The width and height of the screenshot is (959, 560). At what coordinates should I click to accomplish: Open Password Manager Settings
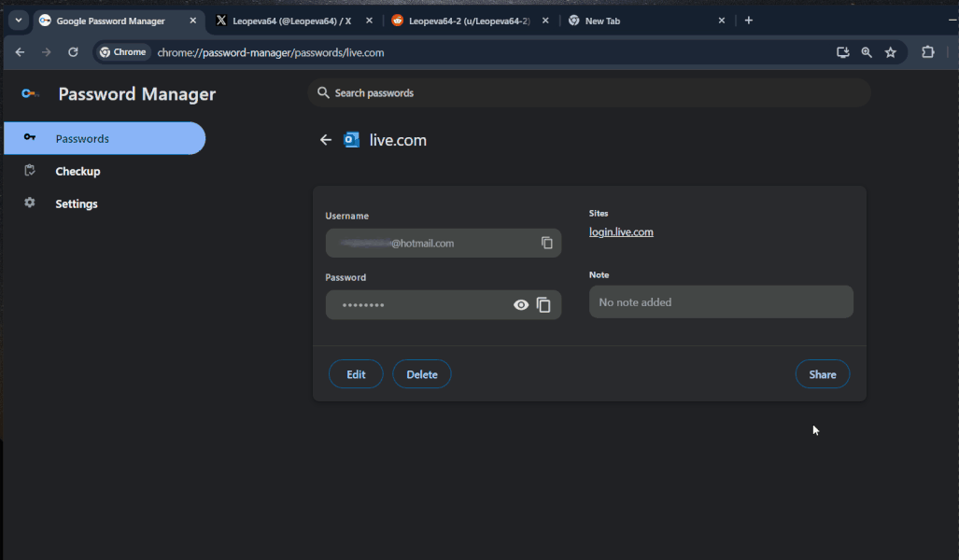(76, 203)
